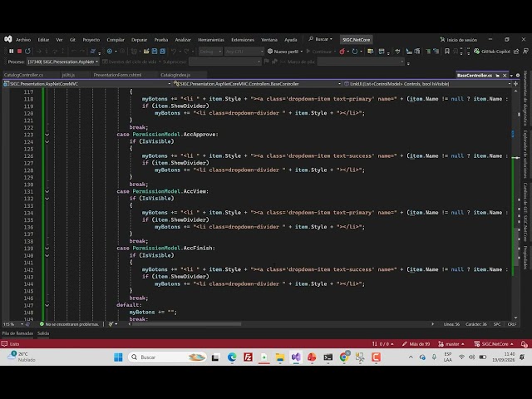The image size is (532, 399).
Task: Open the Salida output panel tab
Action: coord(43,333)
